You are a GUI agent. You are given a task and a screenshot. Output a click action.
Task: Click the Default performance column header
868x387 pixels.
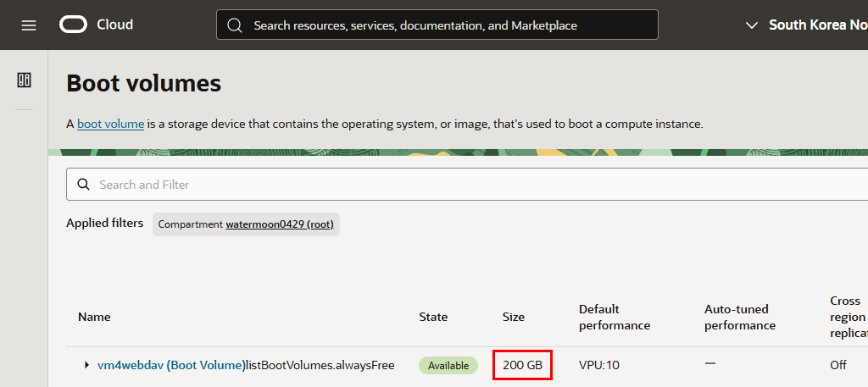pos(614,317)
